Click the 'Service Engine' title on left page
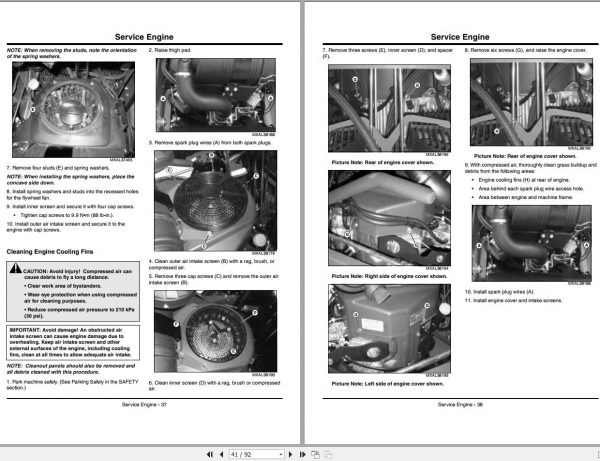Viewport: 600px width, 461px height. 144,37
